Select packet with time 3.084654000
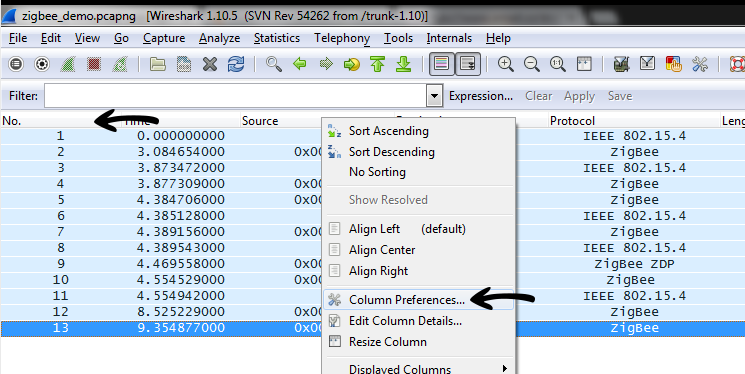 tap(372, 152)
